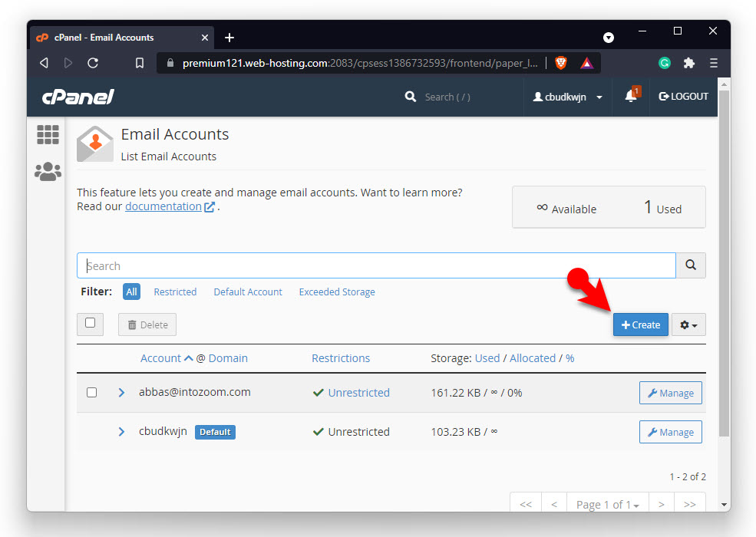Click the 1 Used counter
The width and height of the screenshot is (756, 537).
[x=663, y=208]
